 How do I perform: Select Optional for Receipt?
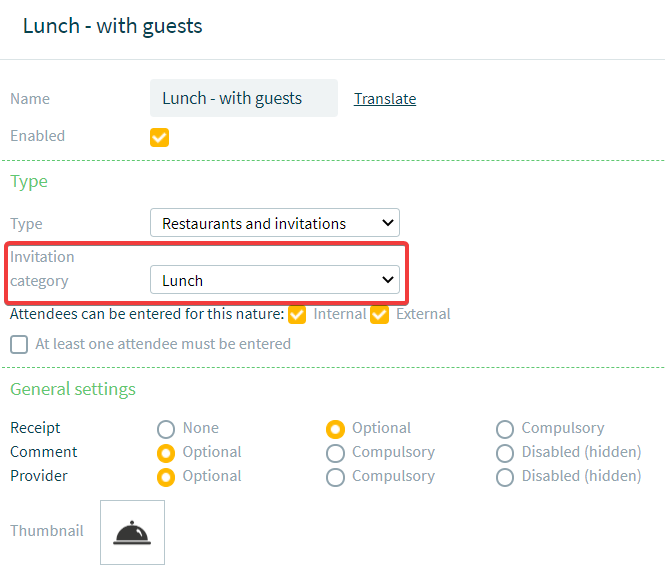(335, 429)
